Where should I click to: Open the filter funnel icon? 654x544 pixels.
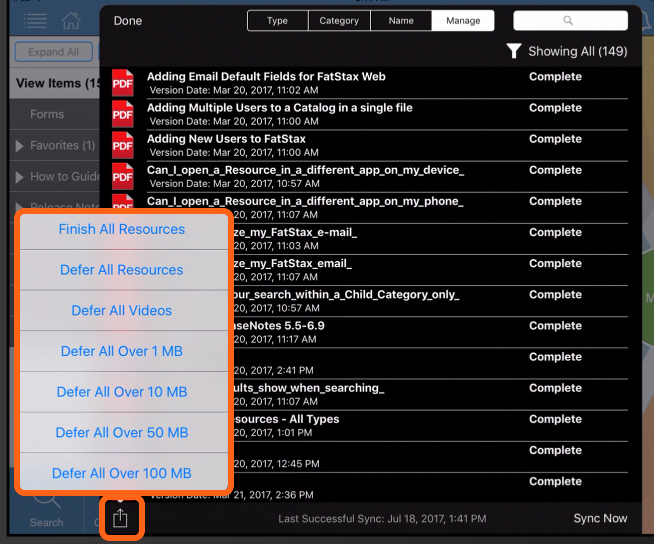pyautogui.click(x=514, y=51)
